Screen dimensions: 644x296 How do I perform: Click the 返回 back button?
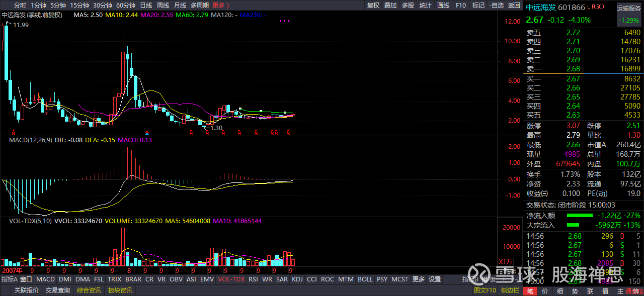(x=514, y=5)
